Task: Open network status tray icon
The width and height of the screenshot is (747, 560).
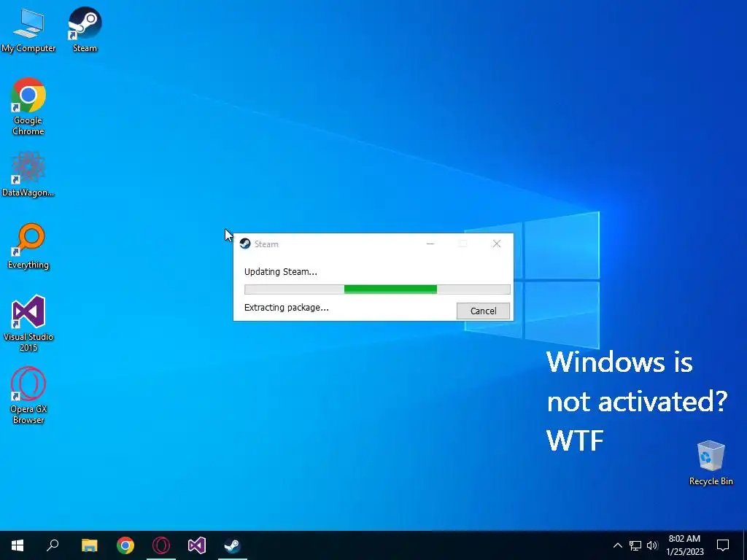Action: click(635, 545)
